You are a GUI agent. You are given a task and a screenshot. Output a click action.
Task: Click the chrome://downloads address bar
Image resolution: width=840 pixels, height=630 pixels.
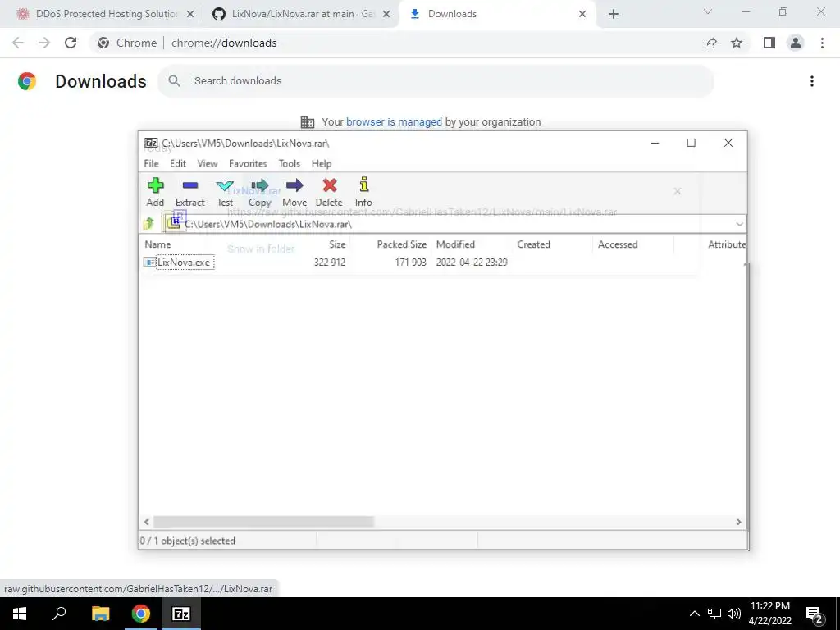[x=396, y=43]
